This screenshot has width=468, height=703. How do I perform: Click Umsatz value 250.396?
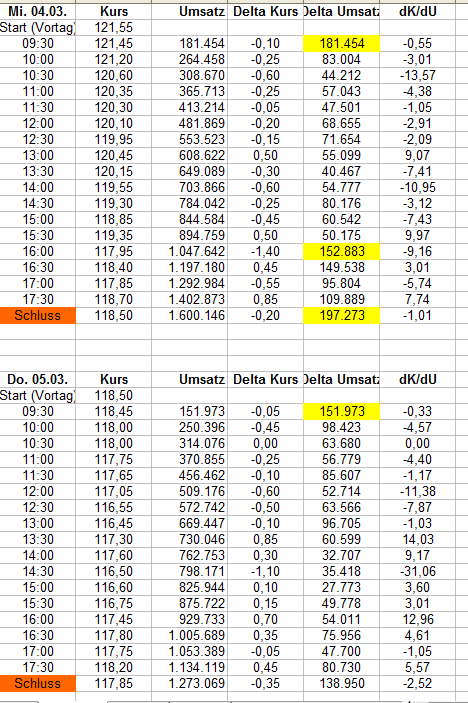pyautogui.click(x=202, y=427)
